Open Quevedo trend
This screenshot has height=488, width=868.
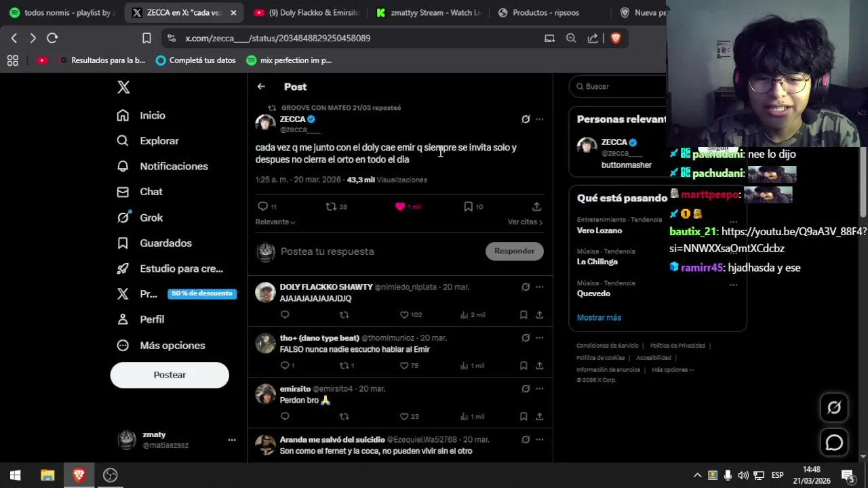[594, 293]
